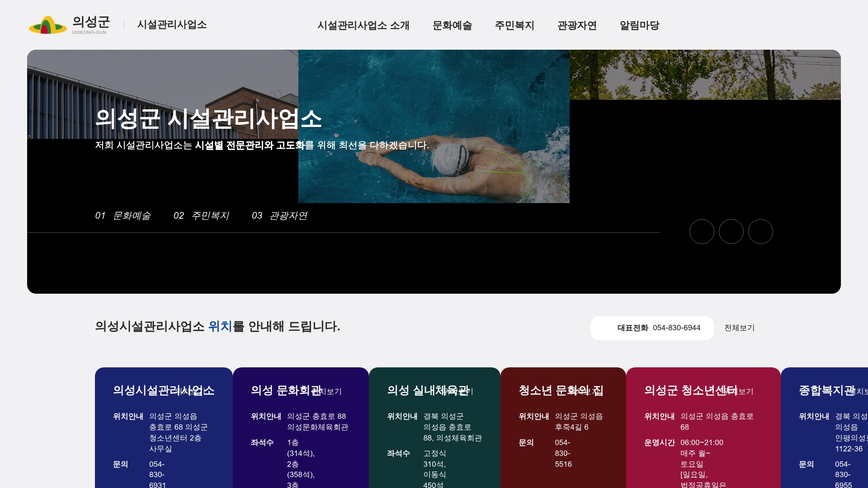Open the 청소년 문화의 집 card title

coord(561,390)
